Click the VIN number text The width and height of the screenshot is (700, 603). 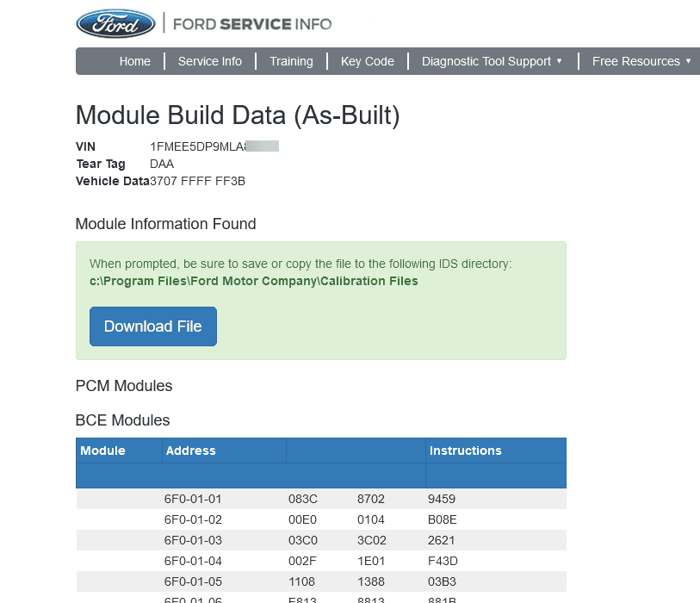(214, 146)
